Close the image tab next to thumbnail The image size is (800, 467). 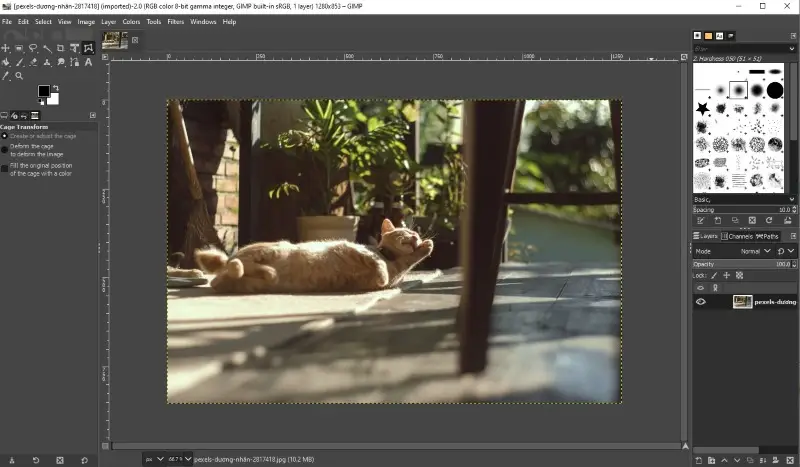tap(135, 40)
